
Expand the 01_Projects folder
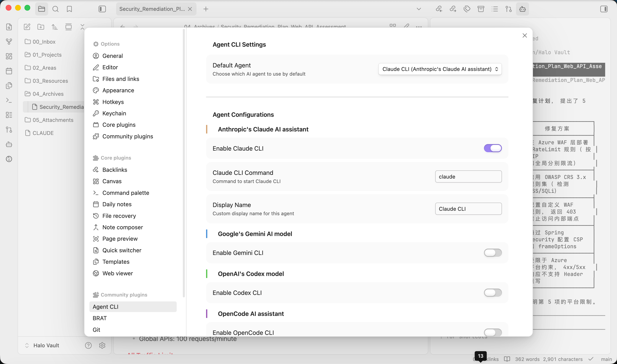pyautogui.click(x=47, y=55)
